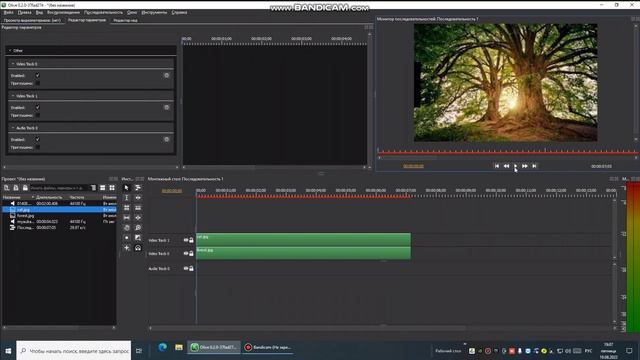Image resolution: width=640 pixels, height=360 pixels.
Task: Mute Audio Track 0 using its eye icon
Action: coord(186,269)
